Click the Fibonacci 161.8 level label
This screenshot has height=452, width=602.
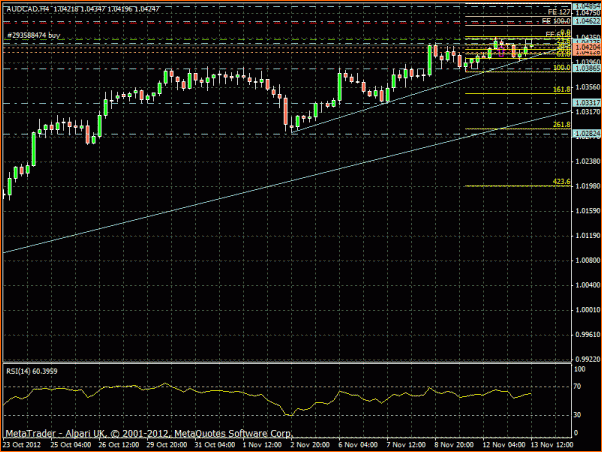pyautogui.click(x=562, y=89)
